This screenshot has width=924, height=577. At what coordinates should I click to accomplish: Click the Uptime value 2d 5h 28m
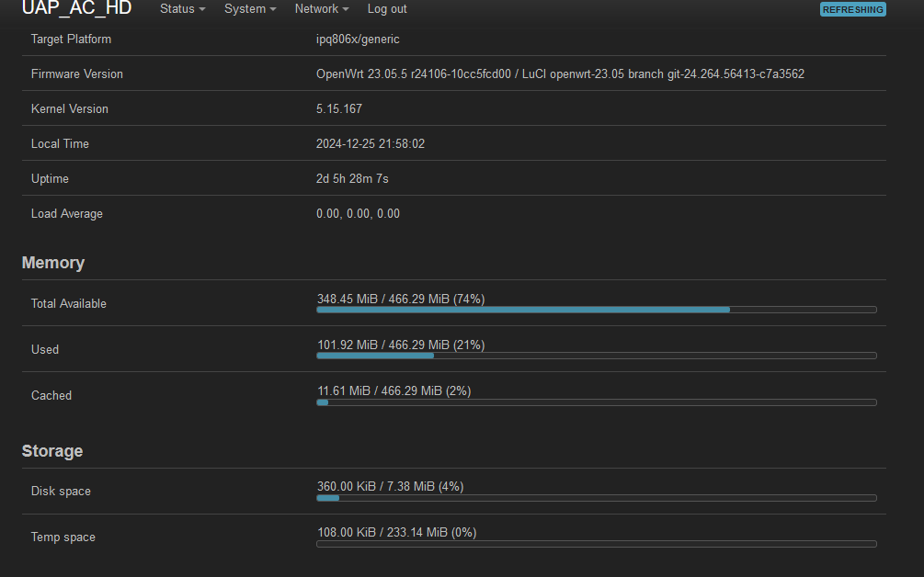pos(352,178)
